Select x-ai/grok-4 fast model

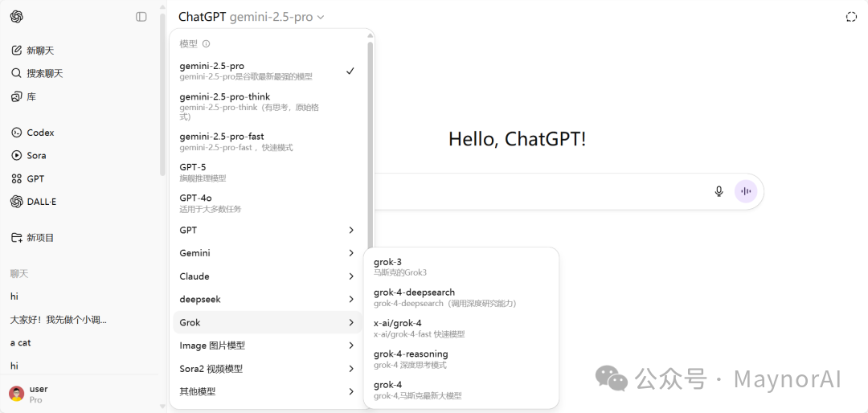[x=461, y=329]
